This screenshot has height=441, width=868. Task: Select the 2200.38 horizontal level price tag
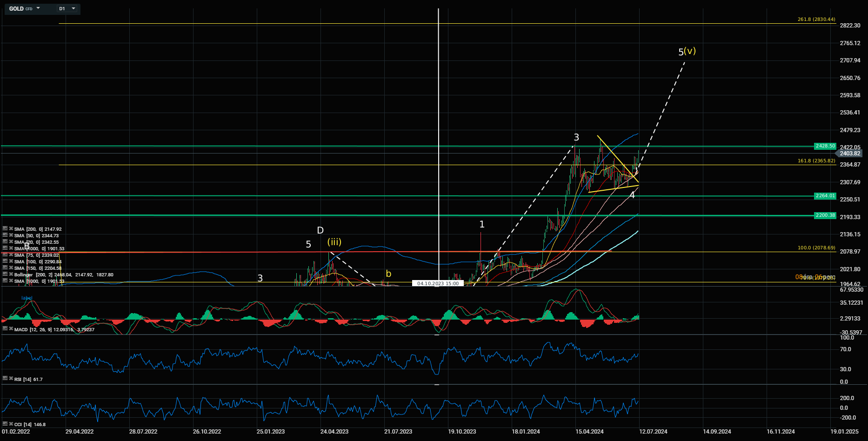[825, 215]
